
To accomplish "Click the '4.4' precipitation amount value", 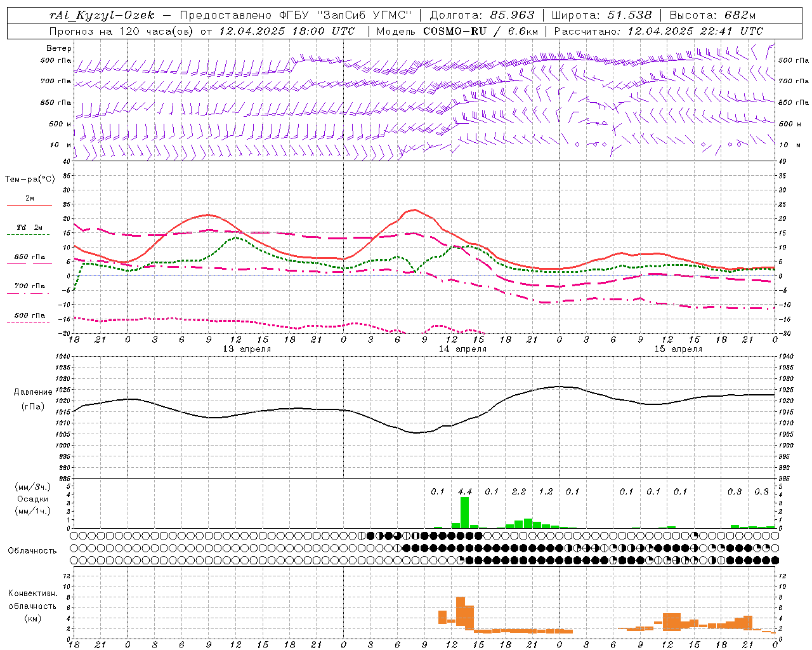I will [464, 491].
